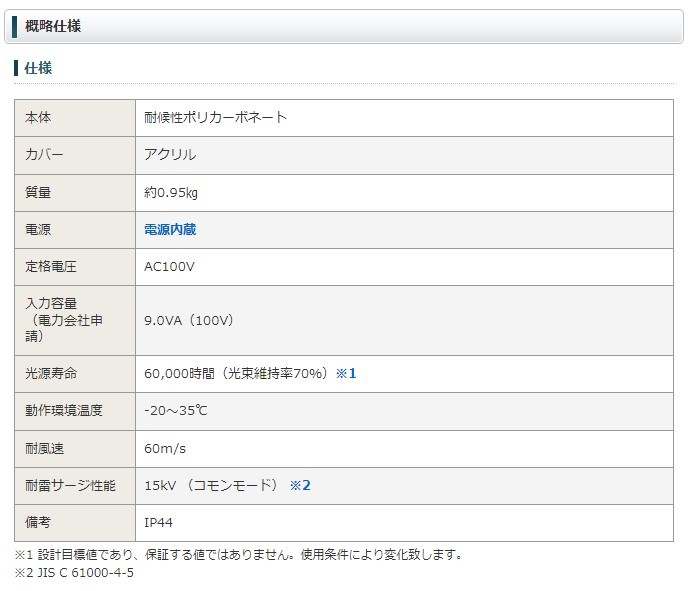Open the ※1 footnote link
Screen dimensions: 692x591
[x=346, y=374]
